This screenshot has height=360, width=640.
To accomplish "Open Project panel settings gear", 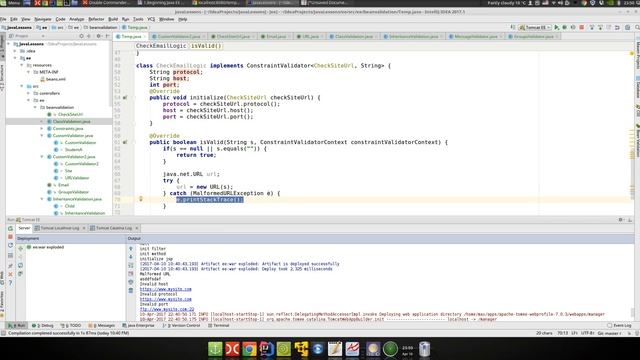I will pyautogui.click(x=98, y=36).
